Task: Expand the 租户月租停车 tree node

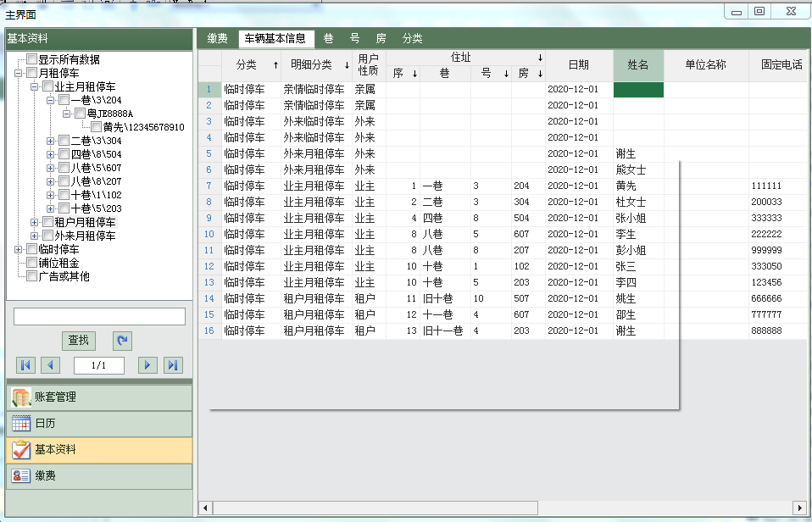Action: [x=34, y=222]
